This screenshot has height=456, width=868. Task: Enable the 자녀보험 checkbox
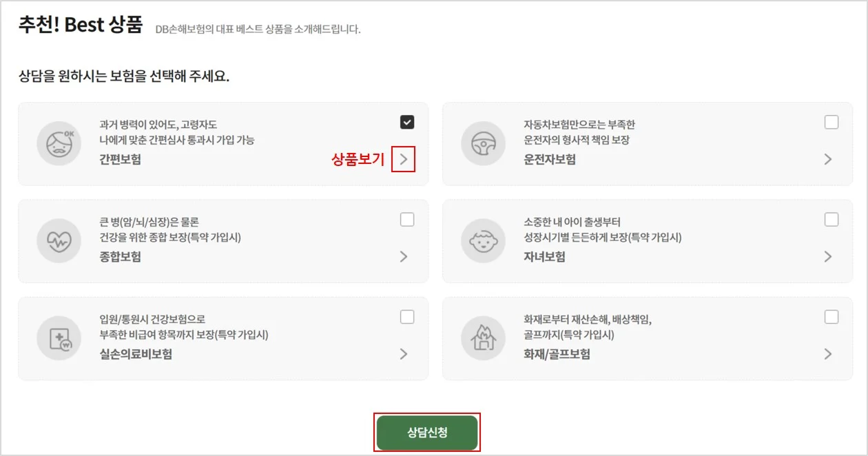[831, 218]
